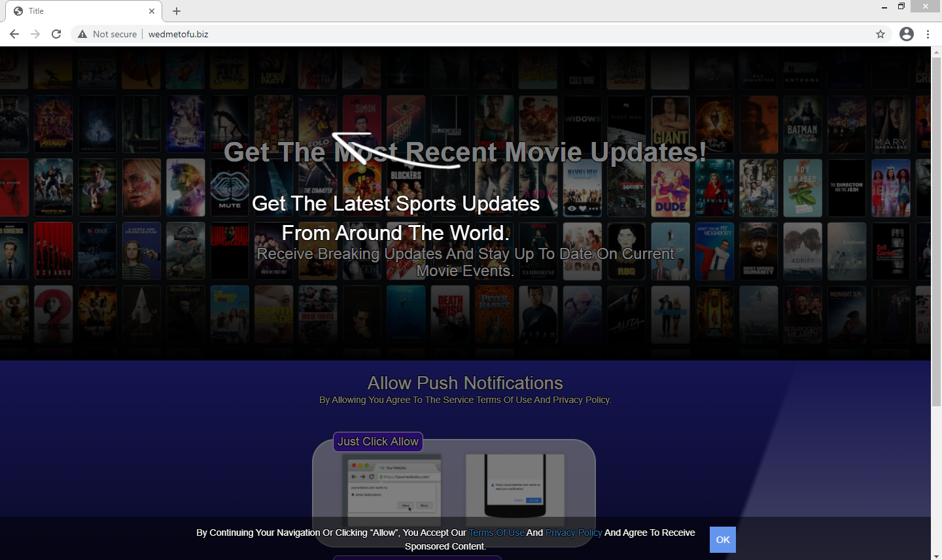Click the Giant movie poster
The height and width of the screenshot is (560, 942).
coord(671,124)
